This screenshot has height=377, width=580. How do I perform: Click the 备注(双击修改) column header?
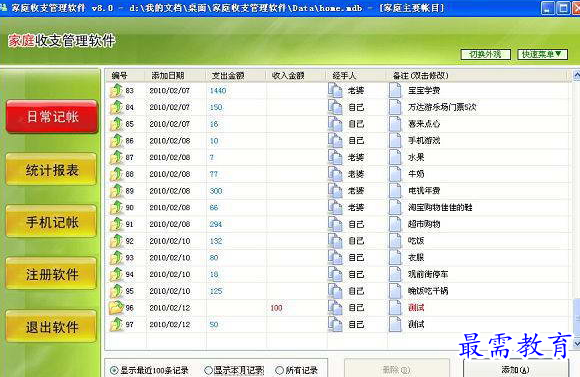point(477,75)
